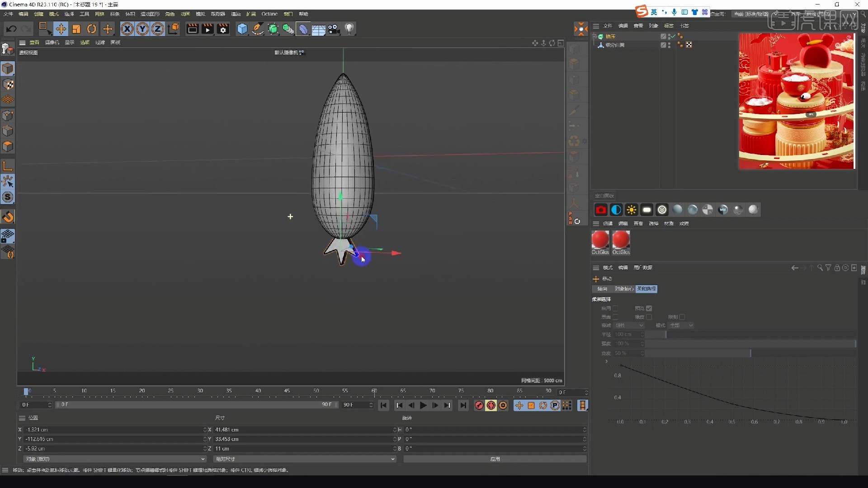Click the coordinate system icon

point(174,29)
